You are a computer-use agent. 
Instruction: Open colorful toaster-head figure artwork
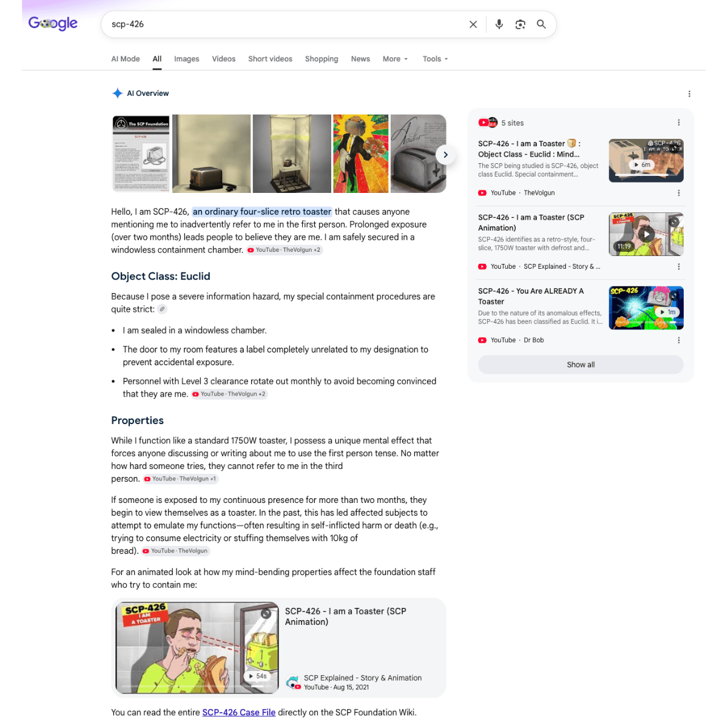[361, 153]
